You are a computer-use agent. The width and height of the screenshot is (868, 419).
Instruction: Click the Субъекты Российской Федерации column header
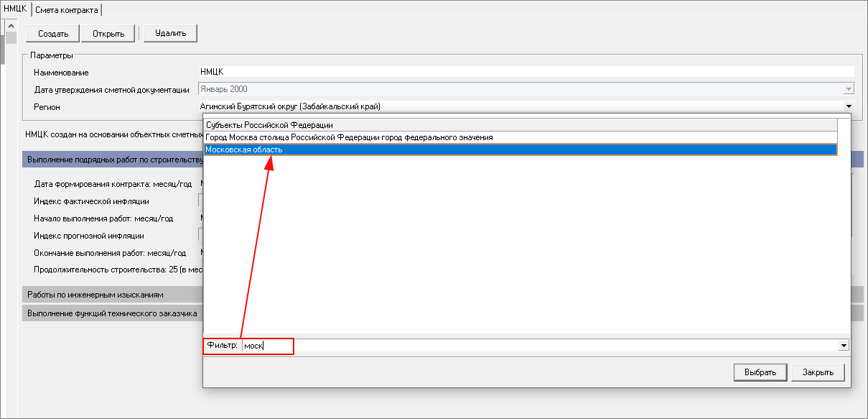coord(521,125)
